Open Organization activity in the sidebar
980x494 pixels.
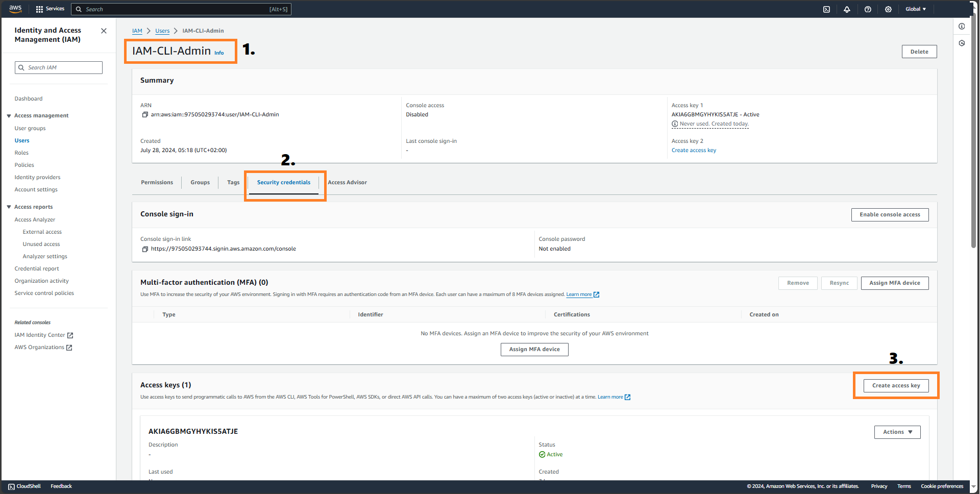click(x=41, y=281)
